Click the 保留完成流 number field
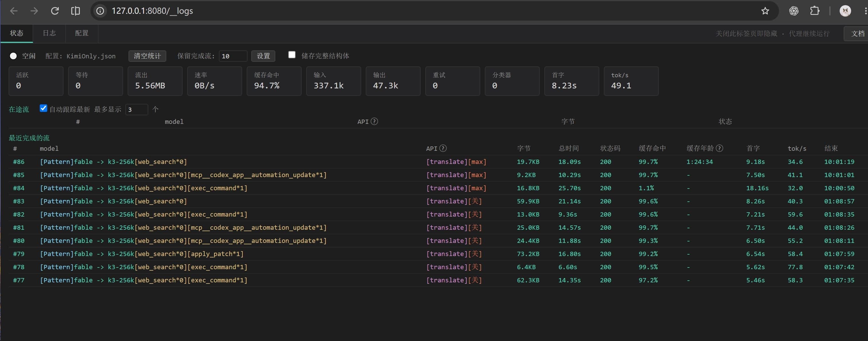The width and height of the screenshot is (868, 341). pyautogui.click(x=233, y=56)
